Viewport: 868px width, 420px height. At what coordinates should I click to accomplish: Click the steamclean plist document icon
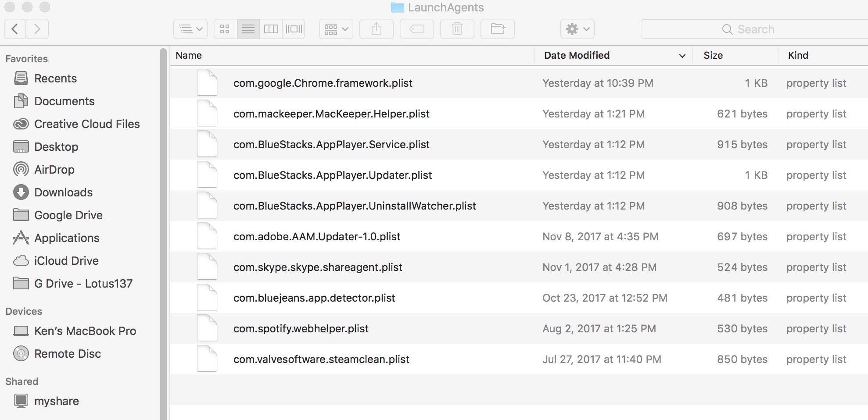tap(207, 359)
